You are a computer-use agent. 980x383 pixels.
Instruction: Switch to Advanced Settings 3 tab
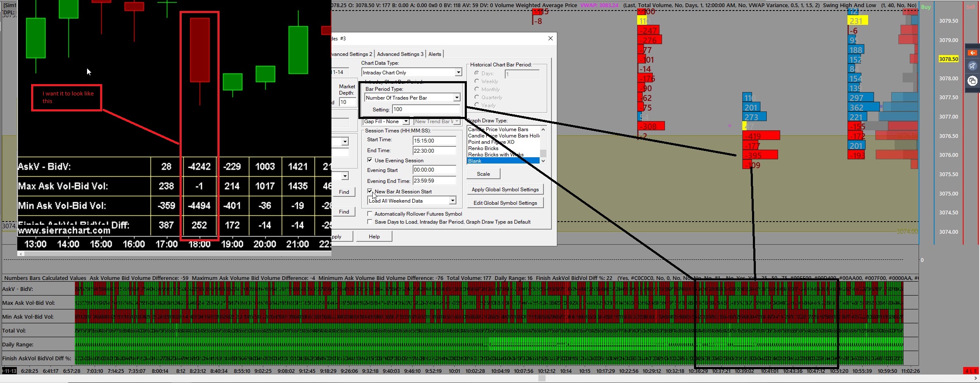point(400,54)
